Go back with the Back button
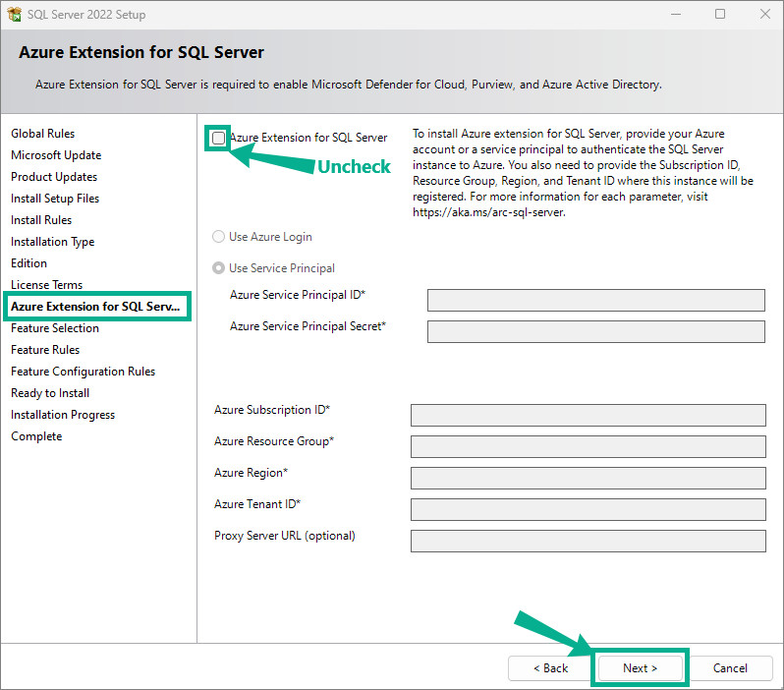This screenshot has width=784, height=690. 550,668
